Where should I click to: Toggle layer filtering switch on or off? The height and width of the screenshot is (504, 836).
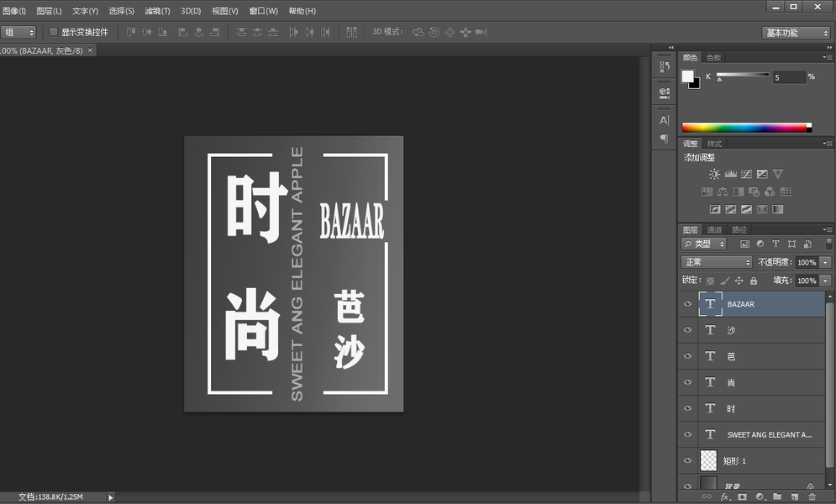click(828, 244)
